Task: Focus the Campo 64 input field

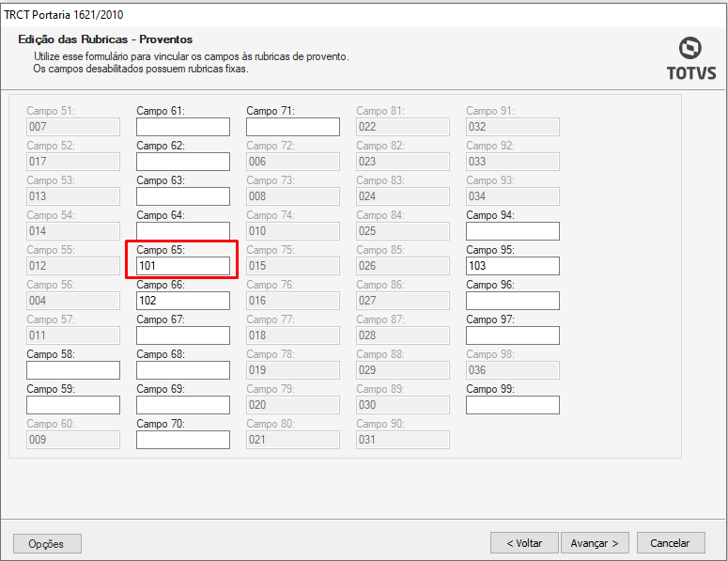Action: 183,231
